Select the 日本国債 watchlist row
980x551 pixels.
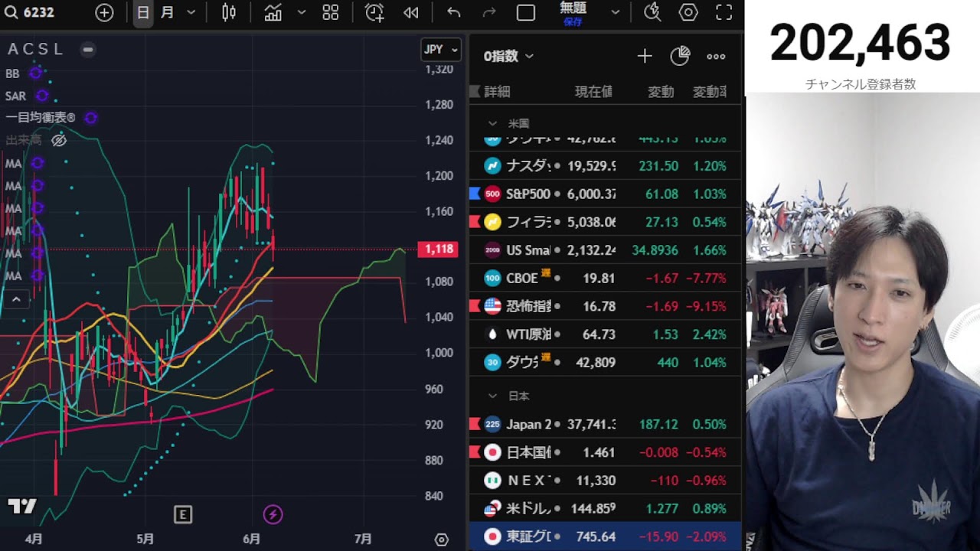click(x=605, y=452)
